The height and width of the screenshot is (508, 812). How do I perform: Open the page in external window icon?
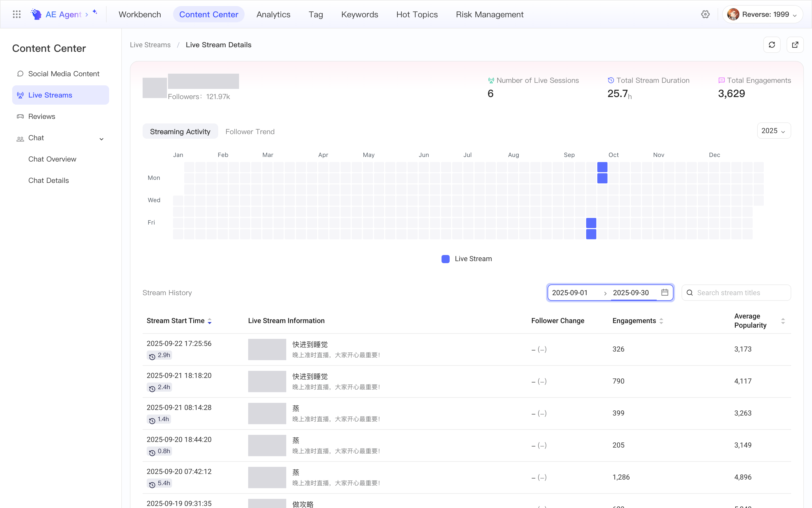[x=795, y=45]
